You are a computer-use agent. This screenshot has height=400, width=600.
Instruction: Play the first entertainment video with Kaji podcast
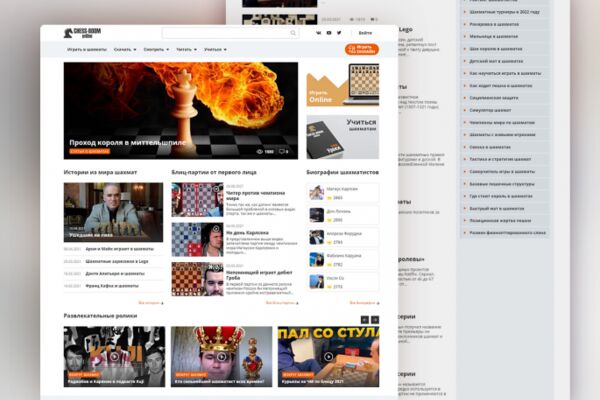click(114, 357)
